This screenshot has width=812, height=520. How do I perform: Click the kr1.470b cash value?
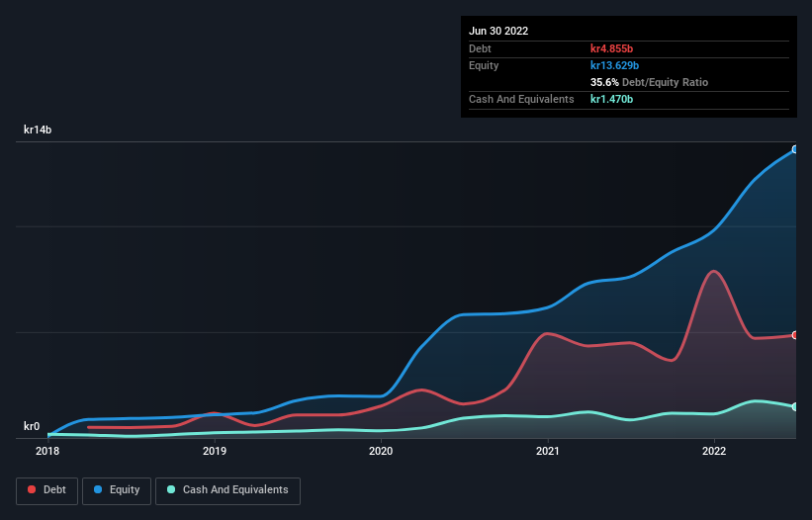point(611,99)
